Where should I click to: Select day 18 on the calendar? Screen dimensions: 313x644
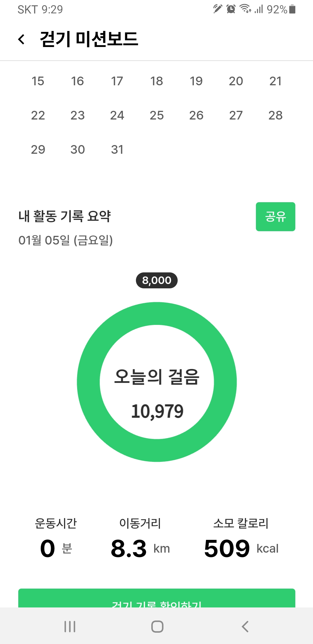click(x=156, y=81)
